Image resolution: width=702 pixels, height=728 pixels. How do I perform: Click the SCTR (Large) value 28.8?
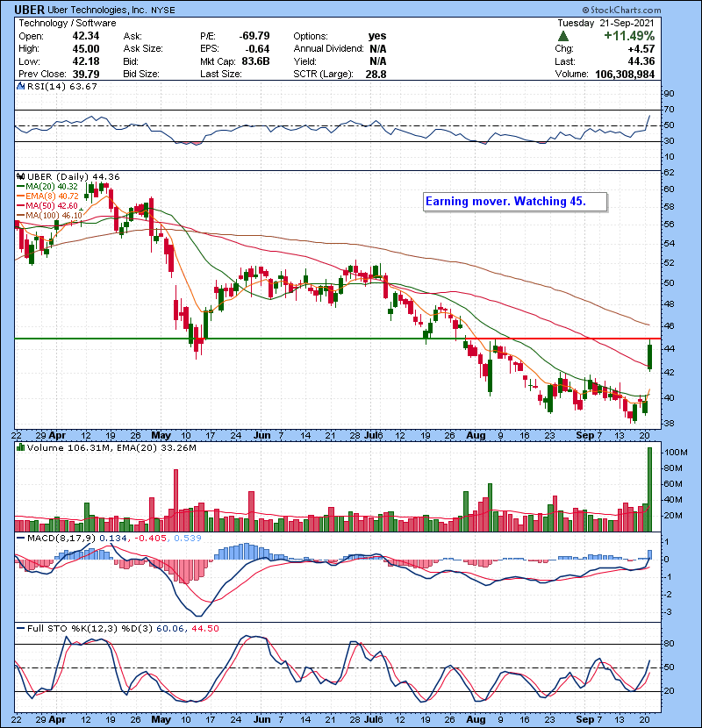tap(376, 74)
